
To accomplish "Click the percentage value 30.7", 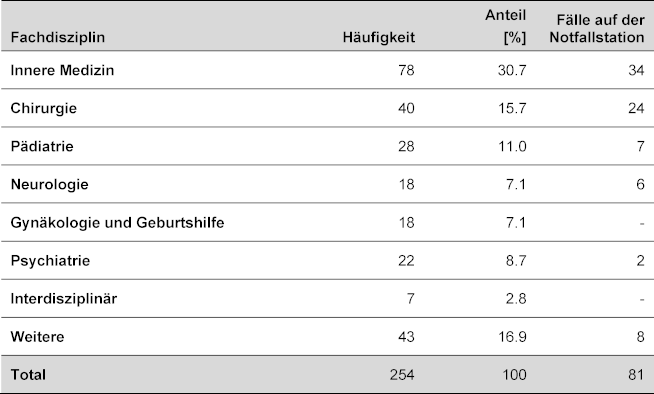I will 512,70.
